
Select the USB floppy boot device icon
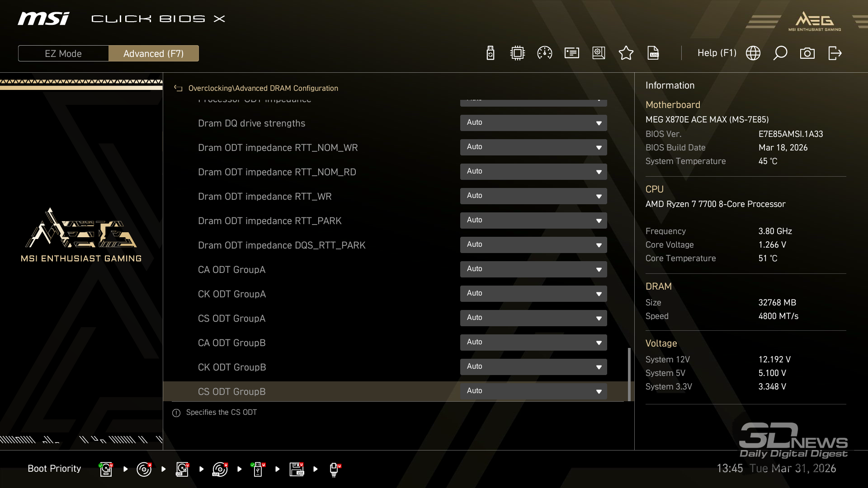pyautogui.click(x=297, y=469)
